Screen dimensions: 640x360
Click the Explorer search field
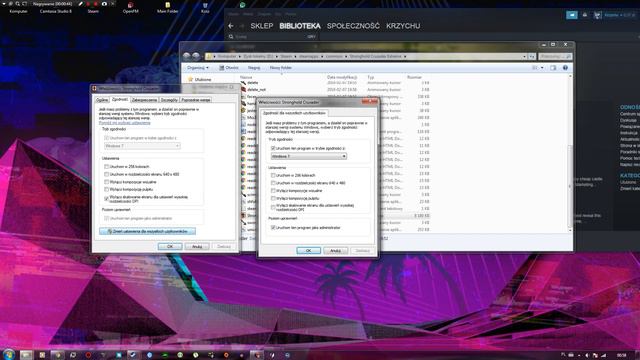tap(555, 56)
